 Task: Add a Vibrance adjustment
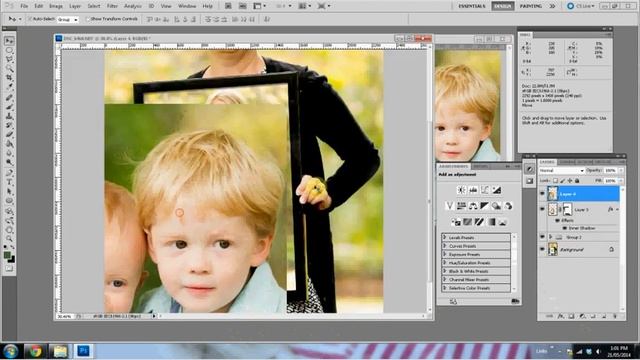449,206
